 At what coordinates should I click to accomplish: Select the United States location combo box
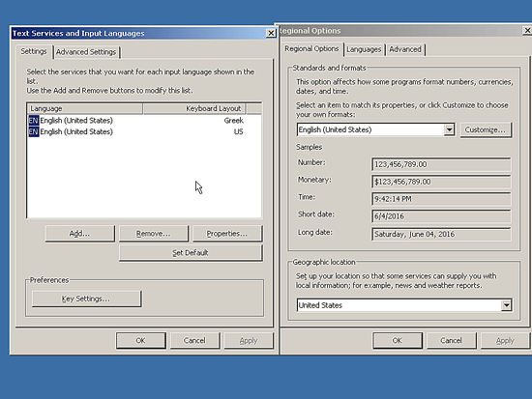404,305
